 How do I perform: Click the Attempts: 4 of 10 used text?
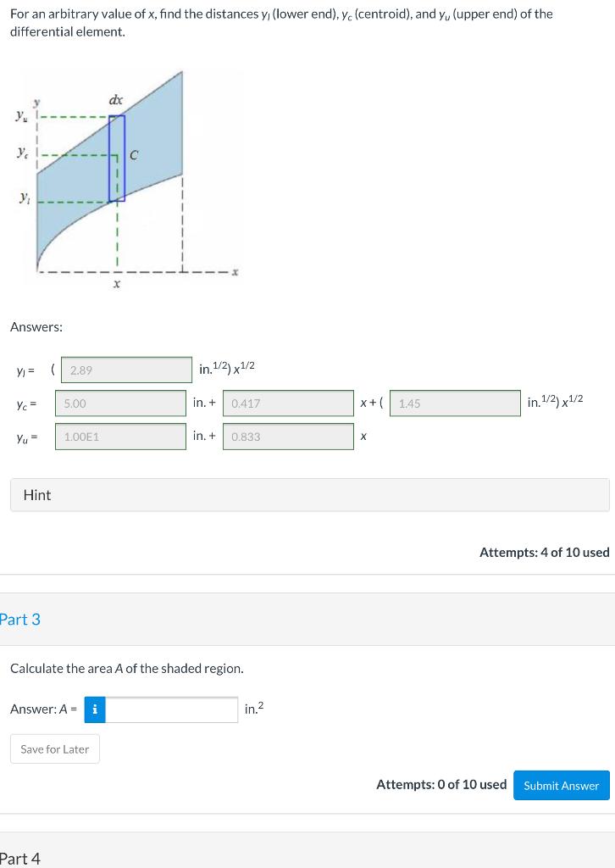[545, 552]
